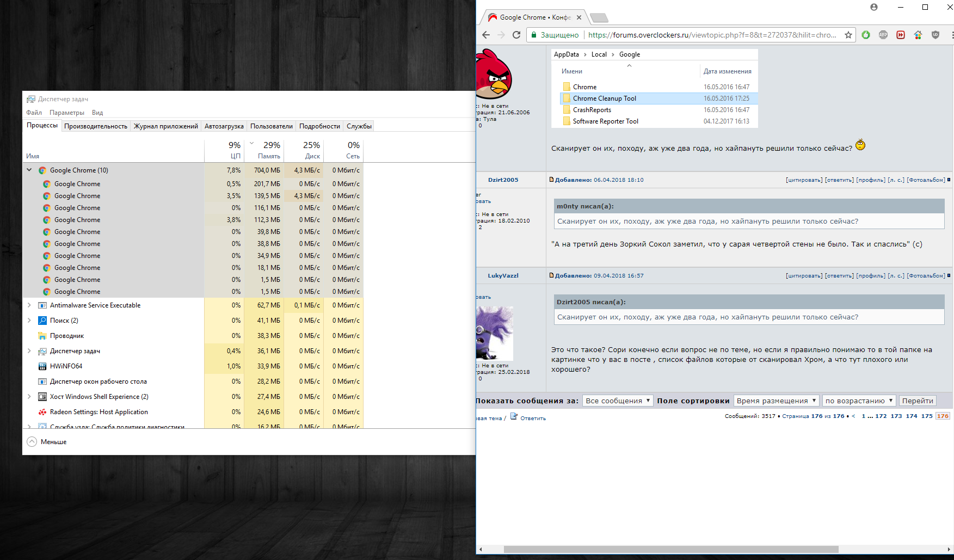Click the browser horizontal scrollbar
The image size is (954, 560).
[x=670, y=549]
